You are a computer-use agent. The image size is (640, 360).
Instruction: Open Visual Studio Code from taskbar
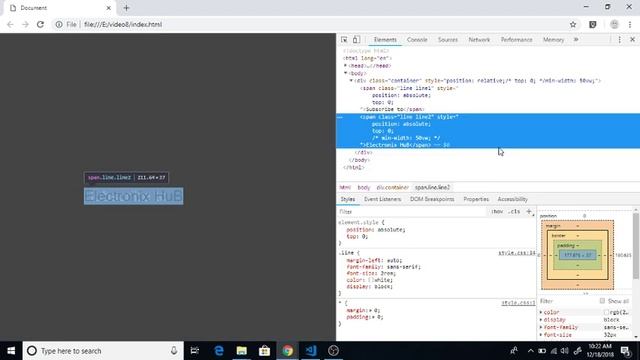(x=311, y=351)
